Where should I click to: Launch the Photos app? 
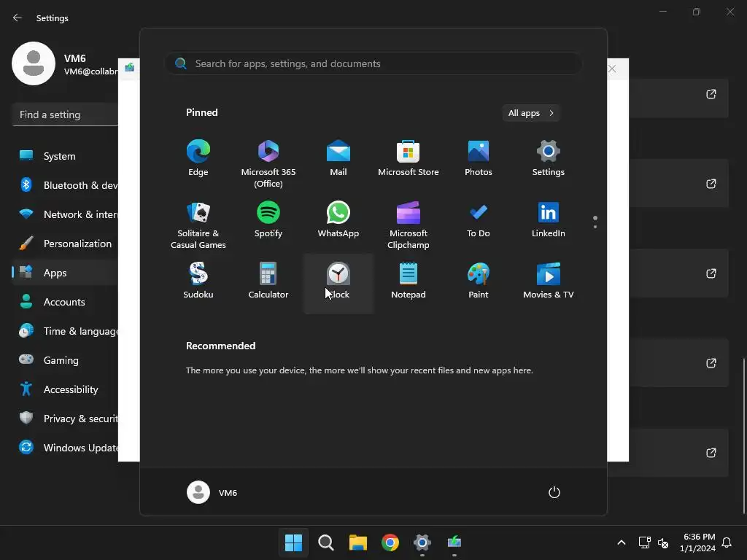click(479, 158)
